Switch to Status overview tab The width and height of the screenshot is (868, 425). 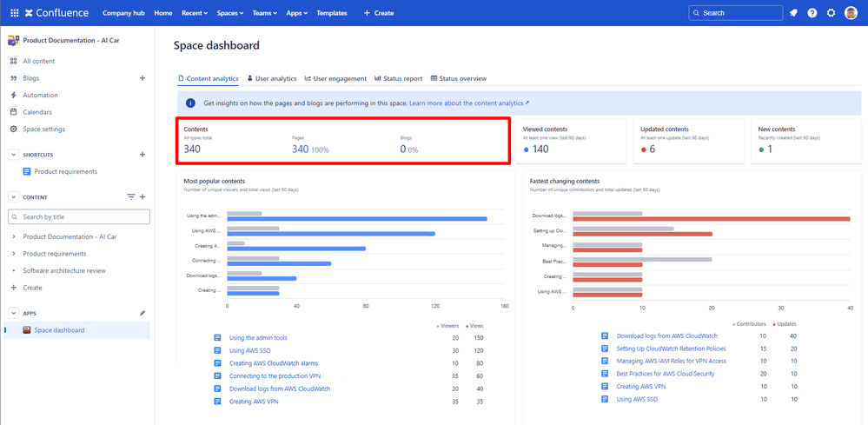point(459,78)
